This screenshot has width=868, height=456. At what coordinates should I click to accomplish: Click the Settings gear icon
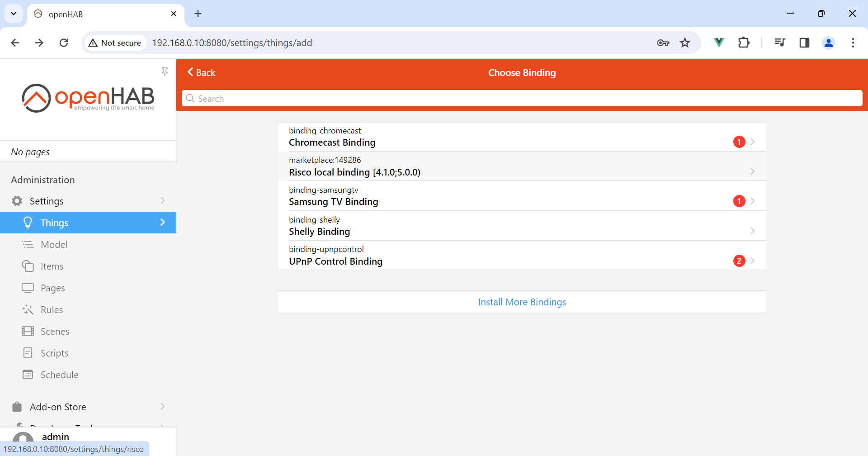17,201
